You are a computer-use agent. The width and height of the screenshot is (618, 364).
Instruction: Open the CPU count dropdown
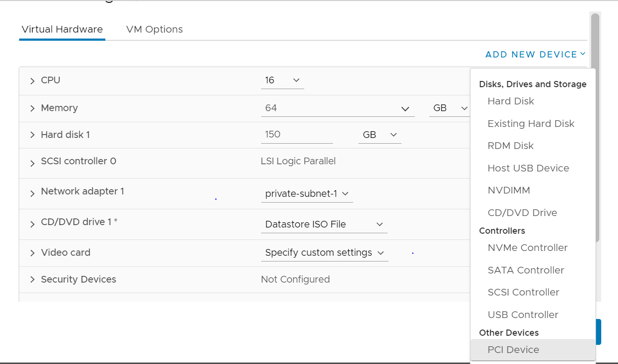[282, 80]
